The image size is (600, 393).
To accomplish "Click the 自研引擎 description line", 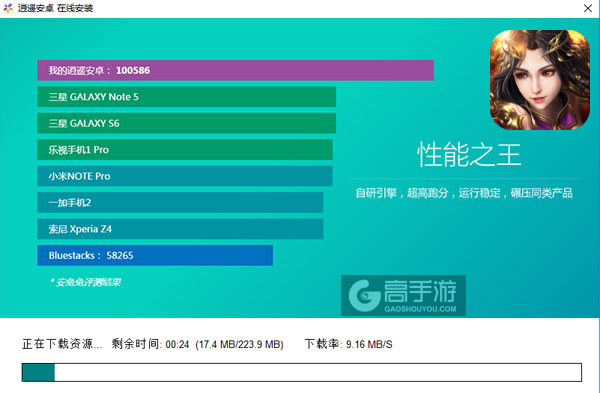I will tap(464, 193).
